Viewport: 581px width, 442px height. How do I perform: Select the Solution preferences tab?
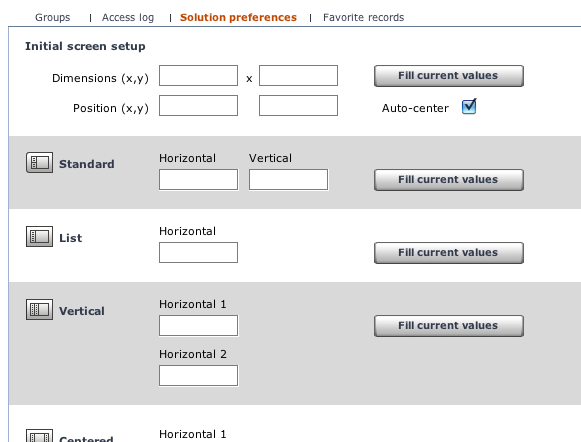[x=238, y=17]
